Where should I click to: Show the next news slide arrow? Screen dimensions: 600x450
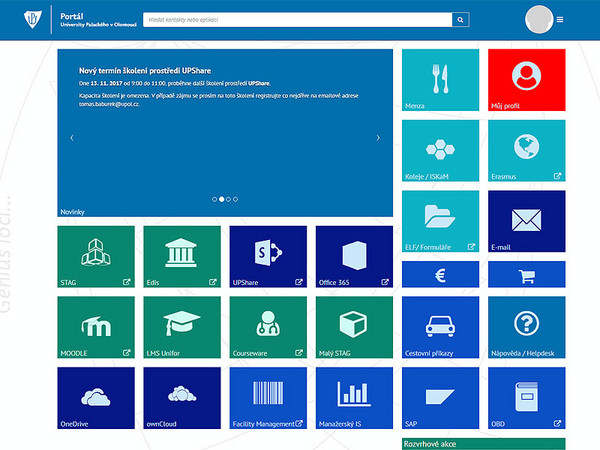coord(378,138)
